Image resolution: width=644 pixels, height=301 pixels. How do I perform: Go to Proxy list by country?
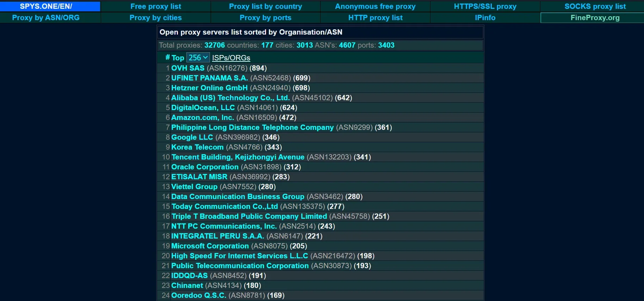click(266, 6)
